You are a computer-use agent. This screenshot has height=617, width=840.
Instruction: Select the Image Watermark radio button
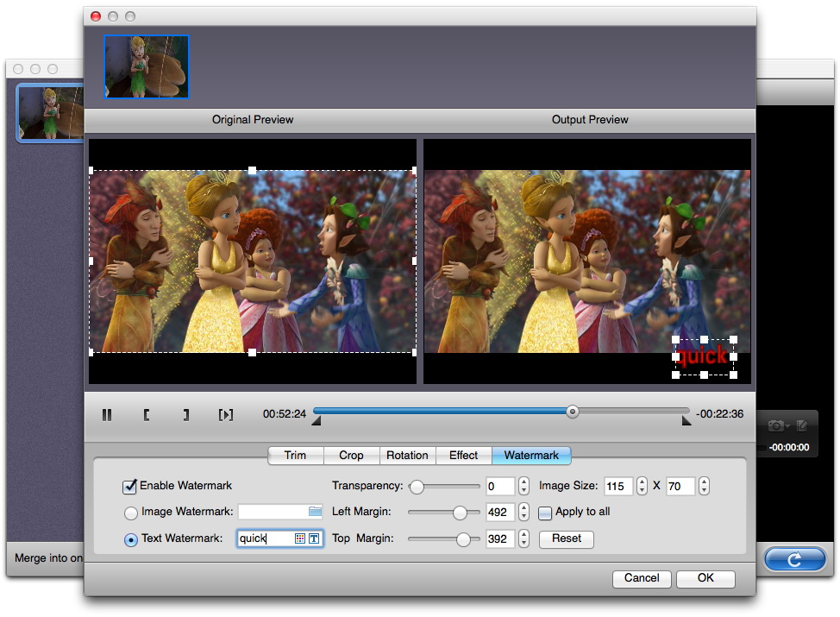131,513
